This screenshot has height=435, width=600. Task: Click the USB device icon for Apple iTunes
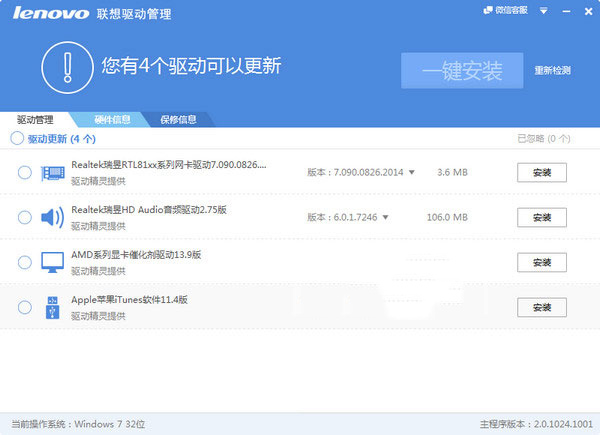tap(52, 307)
